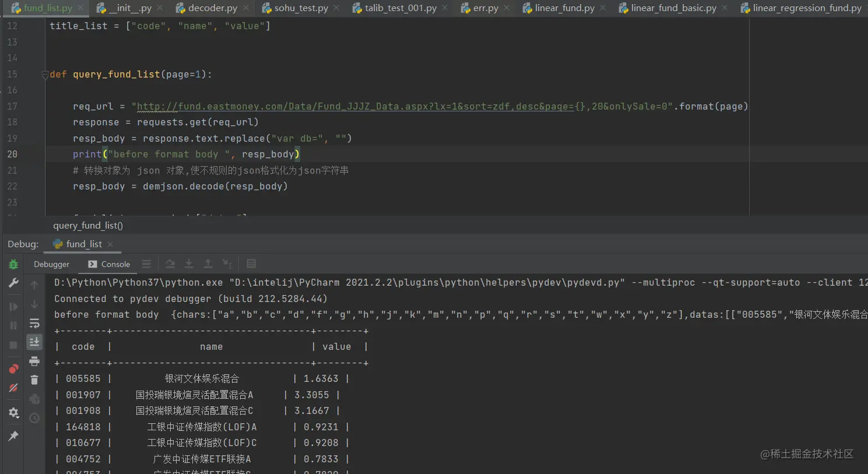This screenshot has height=474, width=868.
Task: Click the 1.6363 value in console
Action: [321, 379]
